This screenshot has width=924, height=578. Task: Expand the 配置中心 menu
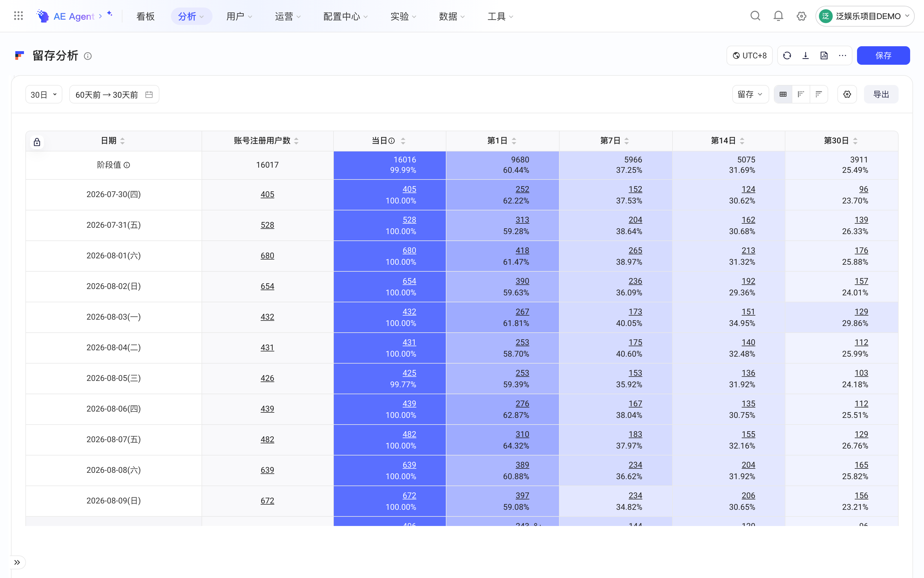(x=346, y=16)
